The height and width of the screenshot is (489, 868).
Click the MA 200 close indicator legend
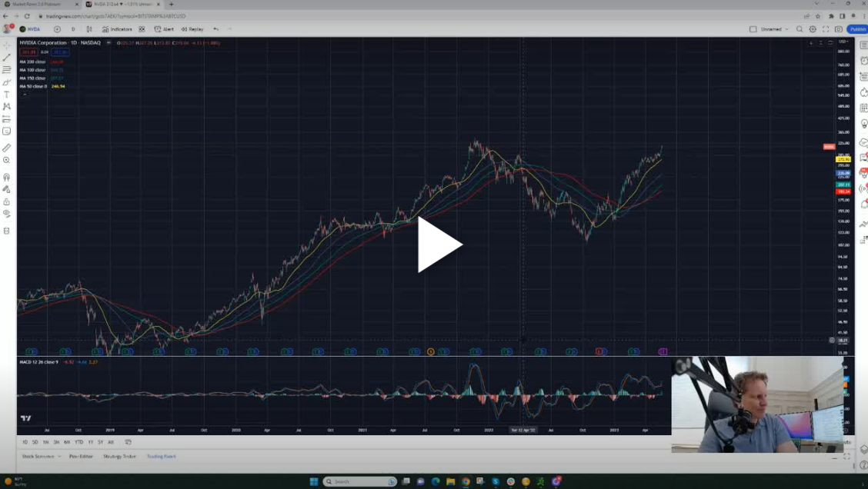click(x=32, y=62)
